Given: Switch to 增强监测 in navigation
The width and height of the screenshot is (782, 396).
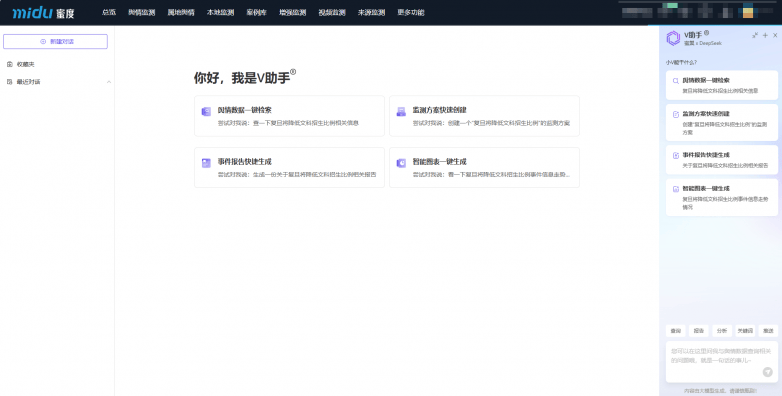Looking at the screenshot, I should click(293, 12).
